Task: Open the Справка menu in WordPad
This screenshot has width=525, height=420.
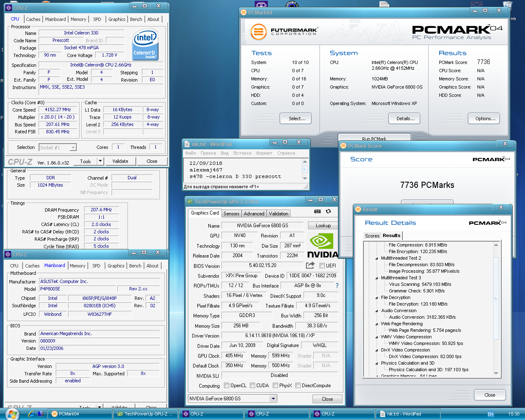Action: [286, 153]
